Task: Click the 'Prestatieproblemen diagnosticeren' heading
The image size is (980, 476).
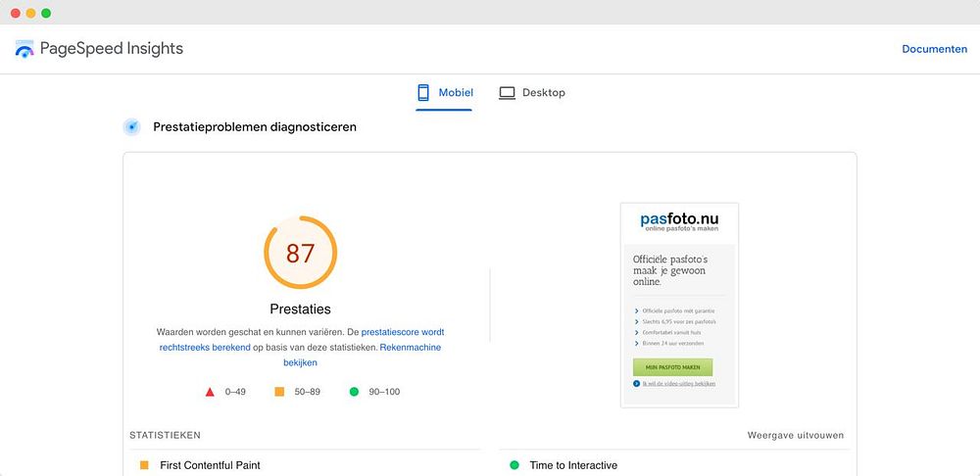Action: point(255,126)
